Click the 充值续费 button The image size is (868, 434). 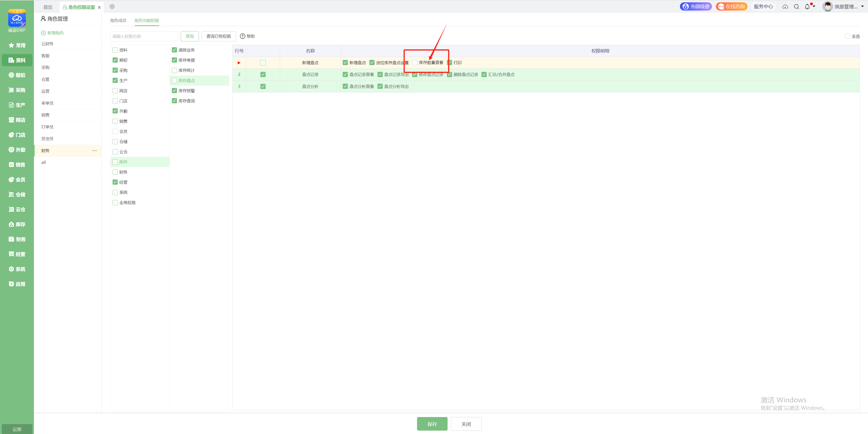696,6
